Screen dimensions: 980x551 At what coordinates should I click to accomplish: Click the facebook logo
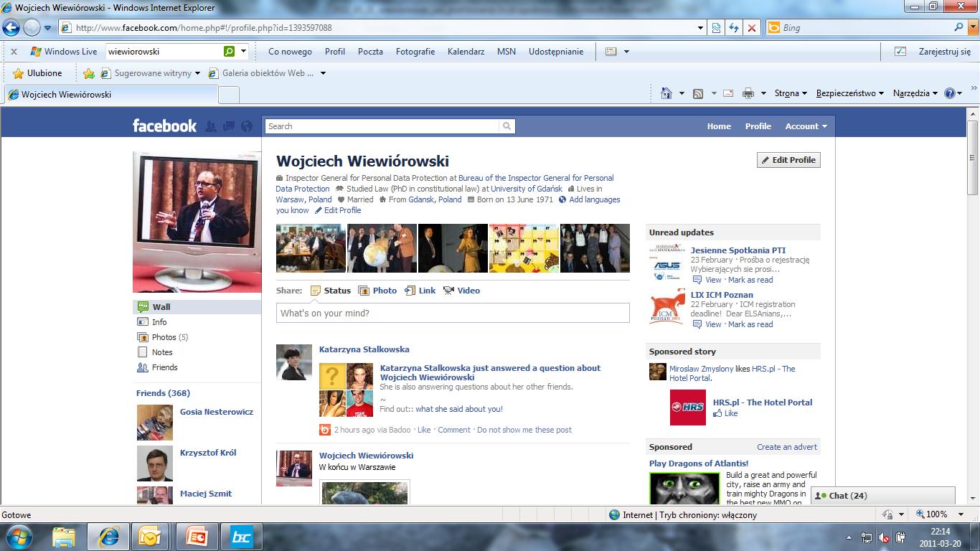tap(164, 126)
